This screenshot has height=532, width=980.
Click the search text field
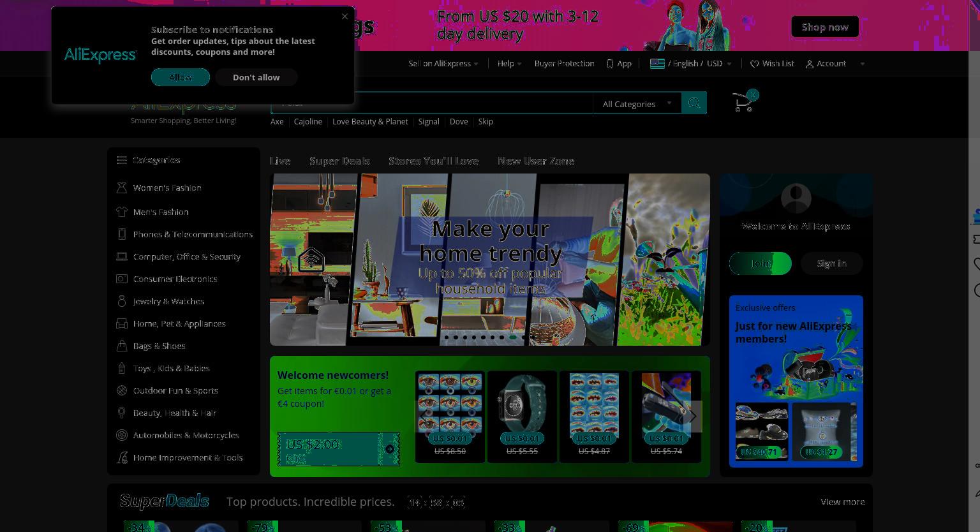coord(432,103)
